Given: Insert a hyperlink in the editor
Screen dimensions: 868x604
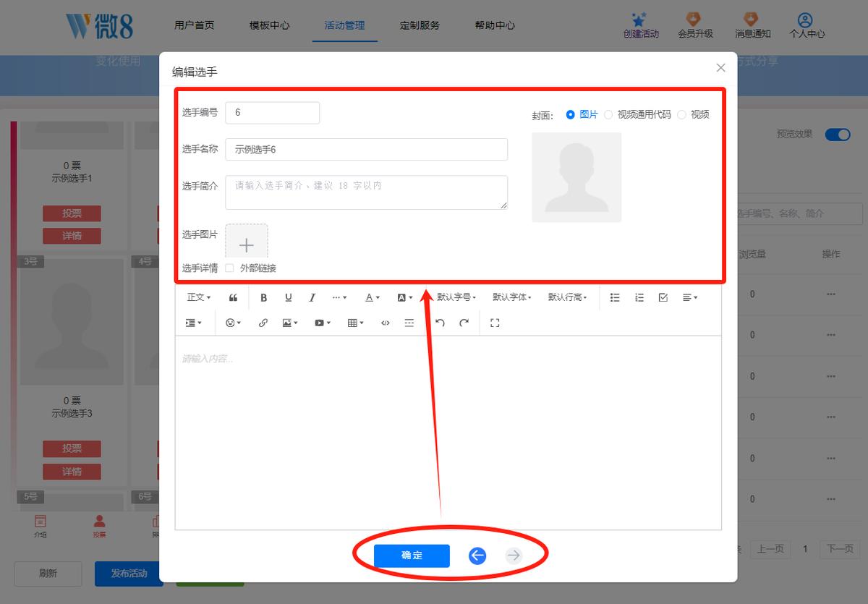Looking at the screenshot, I should click(x=263, y=323).
